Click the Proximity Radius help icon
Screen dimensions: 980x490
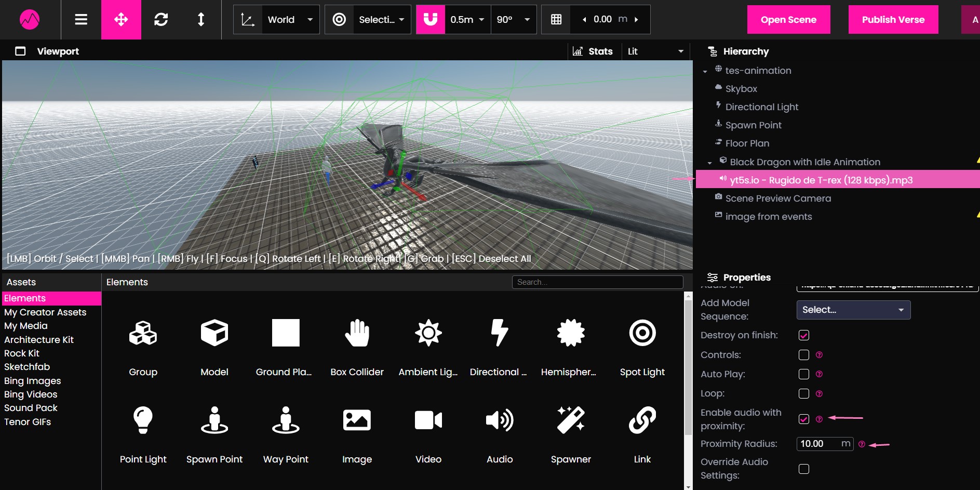click(862, 444)
